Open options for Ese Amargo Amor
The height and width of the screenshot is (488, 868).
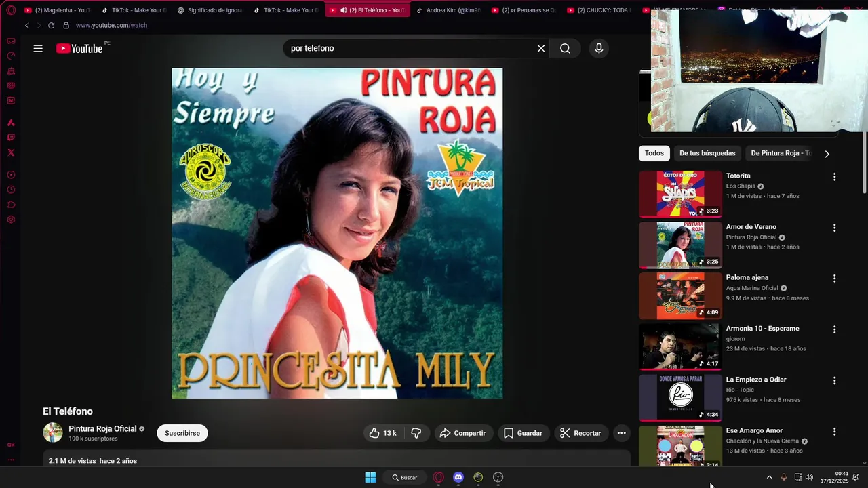(834, 432)
